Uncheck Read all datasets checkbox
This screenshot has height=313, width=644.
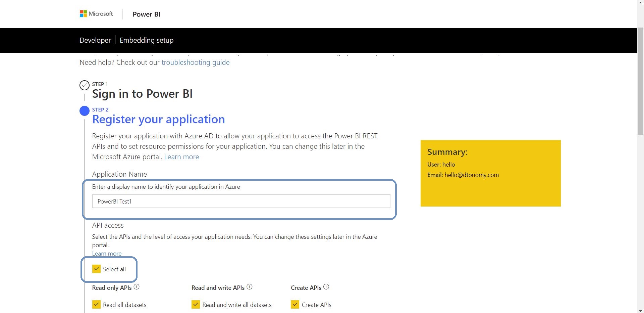click(x=96, y=304)
